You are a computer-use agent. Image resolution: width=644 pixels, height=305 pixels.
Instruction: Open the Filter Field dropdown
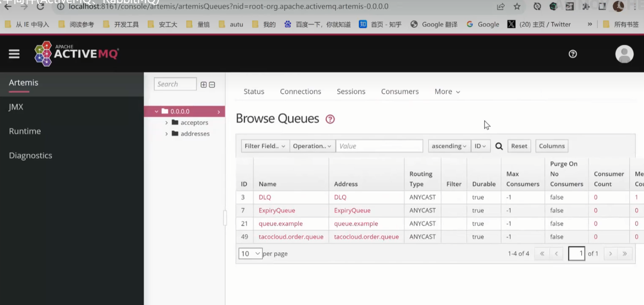point(265,146)
